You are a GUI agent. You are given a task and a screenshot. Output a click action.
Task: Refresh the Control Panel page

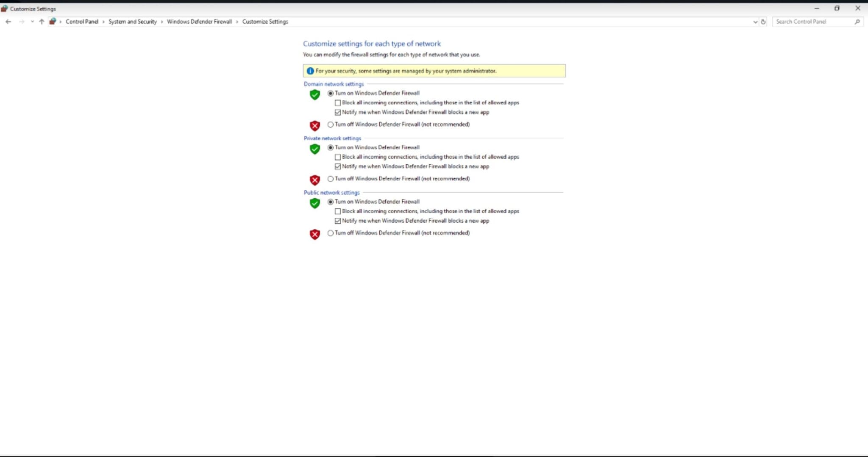click(763, 22)
